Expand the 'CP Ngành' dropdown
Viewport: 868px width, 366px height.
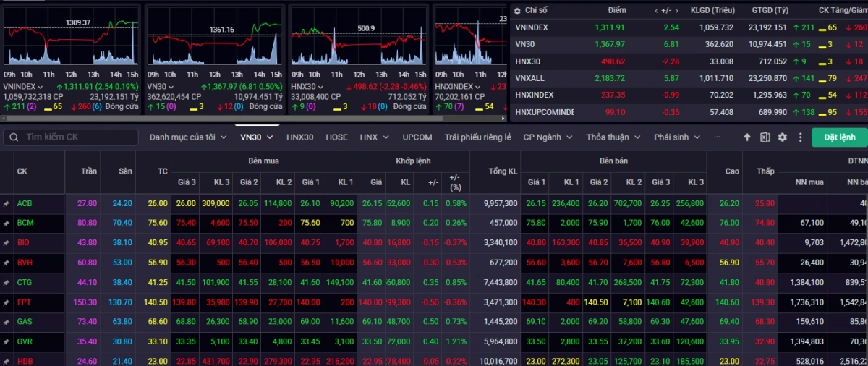pyautogui.click(x=549, y=137)
